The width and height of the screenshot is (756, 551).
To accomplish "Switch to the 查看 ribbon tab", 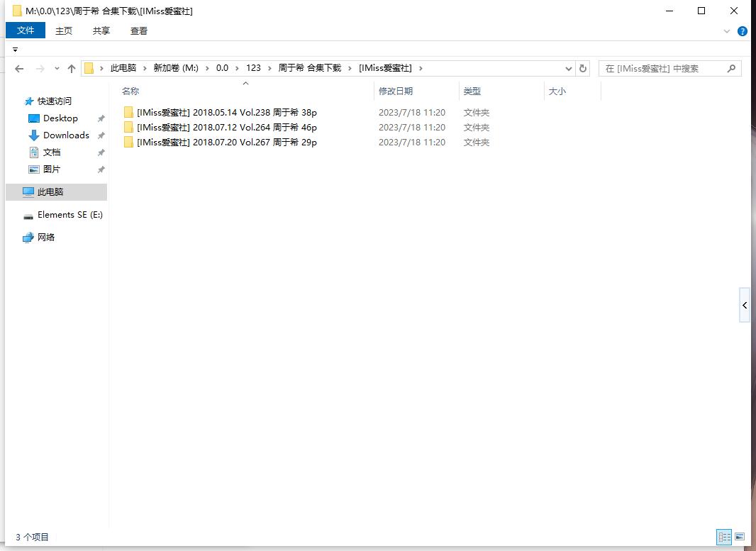I will [x=139, y=31].
